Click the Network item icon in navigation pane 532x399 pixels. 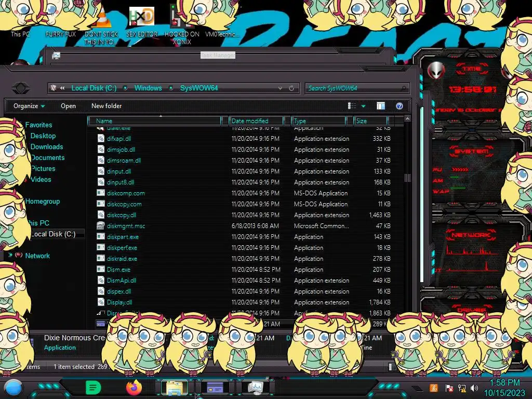coord(19,255)
